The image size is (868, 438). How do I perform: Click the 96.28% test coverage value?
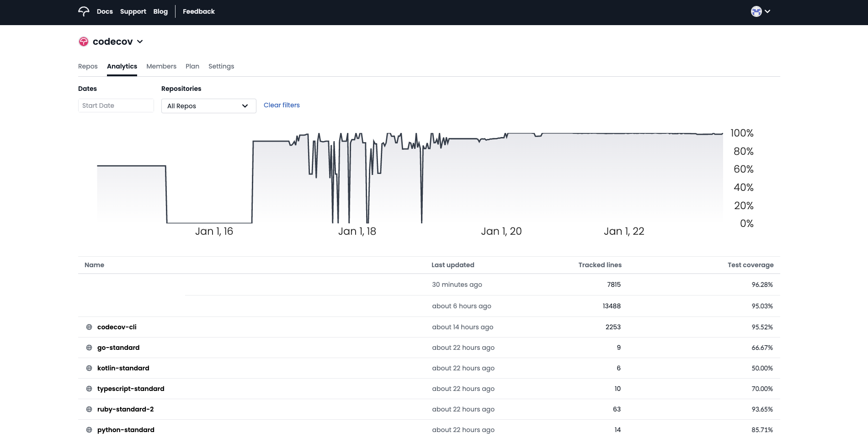pyautogui.click(x=762, y=285)
